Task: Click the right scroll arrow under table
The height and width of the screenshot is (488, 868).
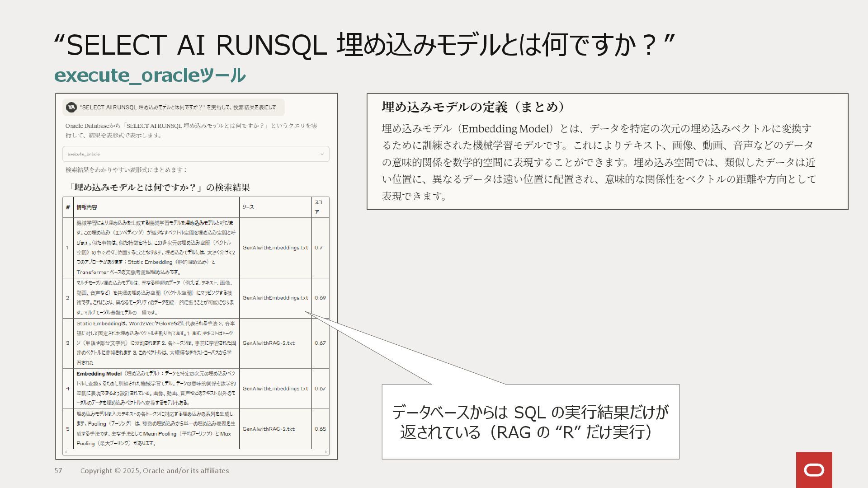Action: [x=326, y=452]
